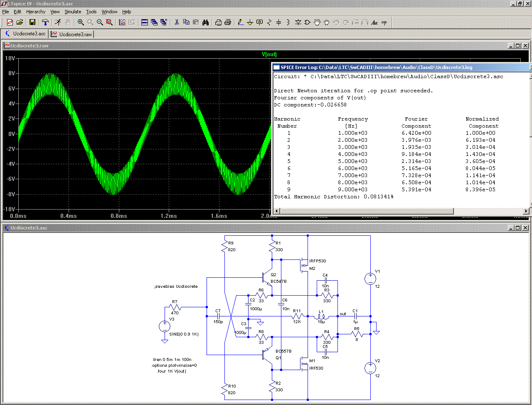532x405 pixels.
Task: Select the Place Component gate icon
Action: 308,22
